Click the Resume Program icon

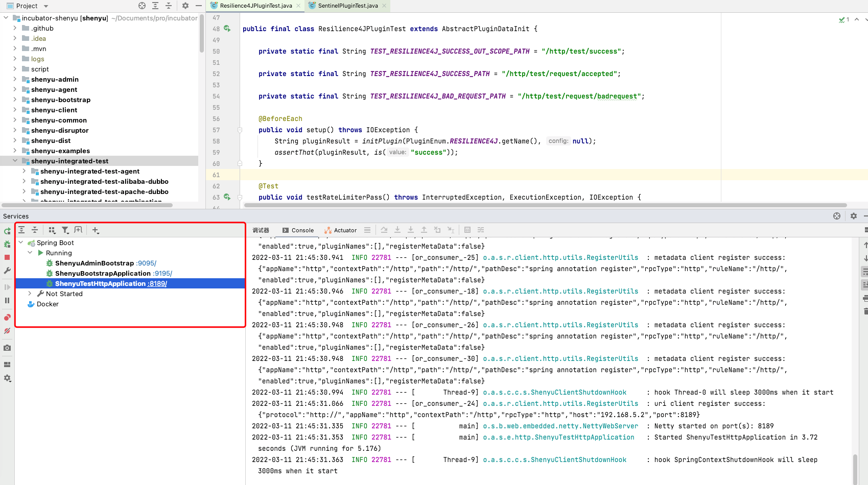click(x=7, y=287)
